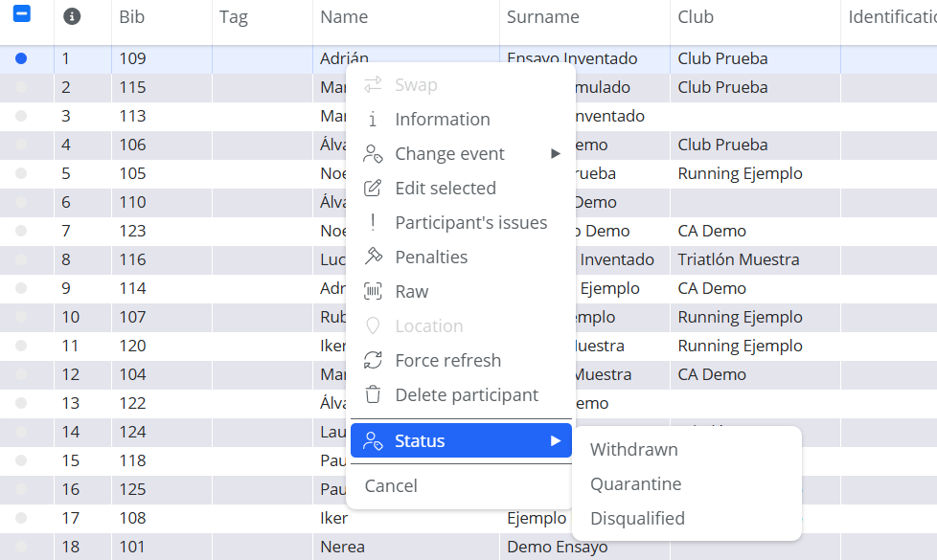This screenshot has height=560, width=937.
Task: Select row 3 with bib 113
Action: coord(21,116)
